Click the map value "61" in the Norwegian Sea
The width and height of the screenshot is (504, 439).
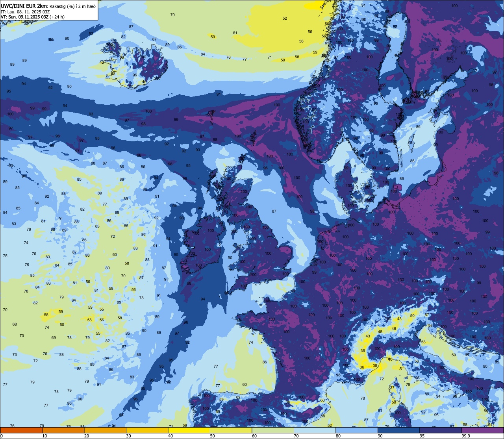[x=235, y=33]
